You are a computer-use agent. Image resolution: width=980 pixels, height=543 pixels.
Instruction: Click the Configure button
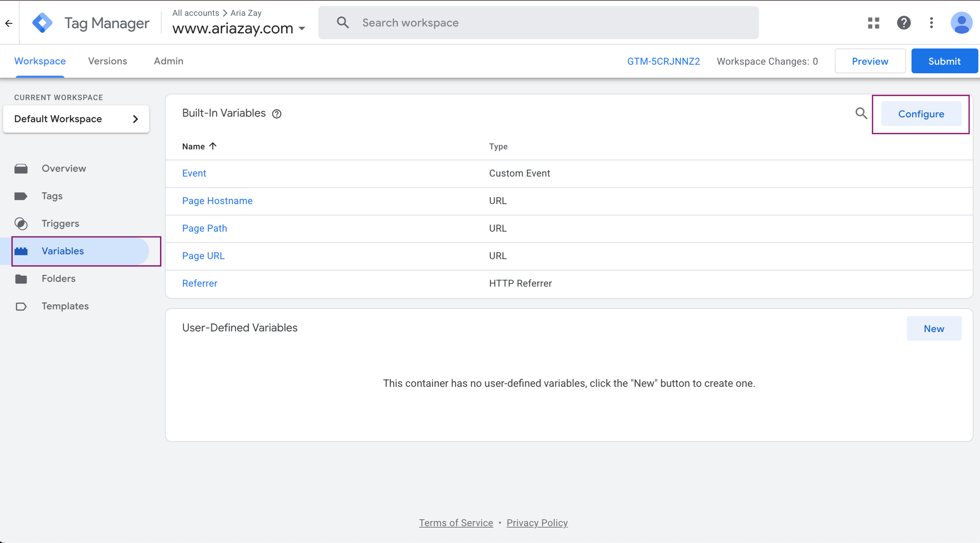pyautogui.click(x=921, y=114)
